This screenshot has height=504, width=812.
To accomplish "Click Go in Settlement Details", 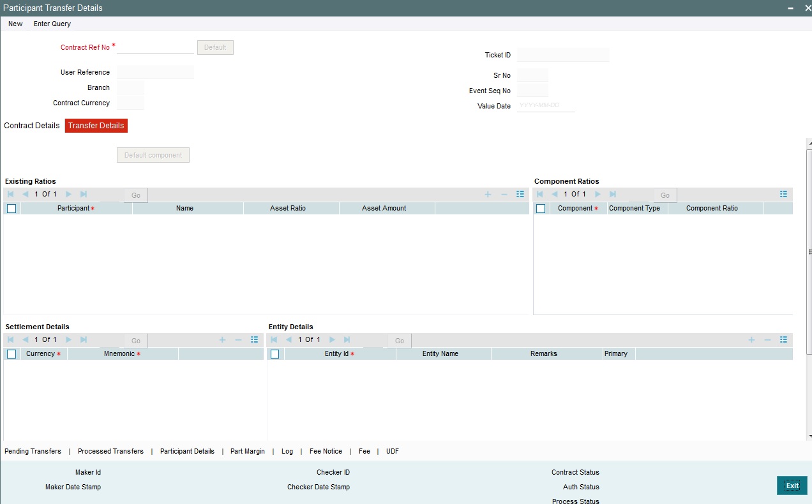I will pos(136,341).
